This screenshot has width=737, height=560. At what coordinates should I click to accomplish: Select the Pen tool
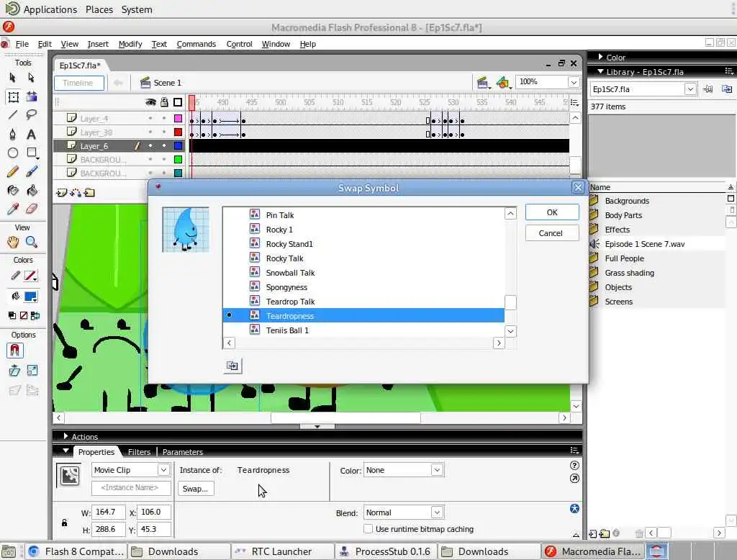coord(13,134)
